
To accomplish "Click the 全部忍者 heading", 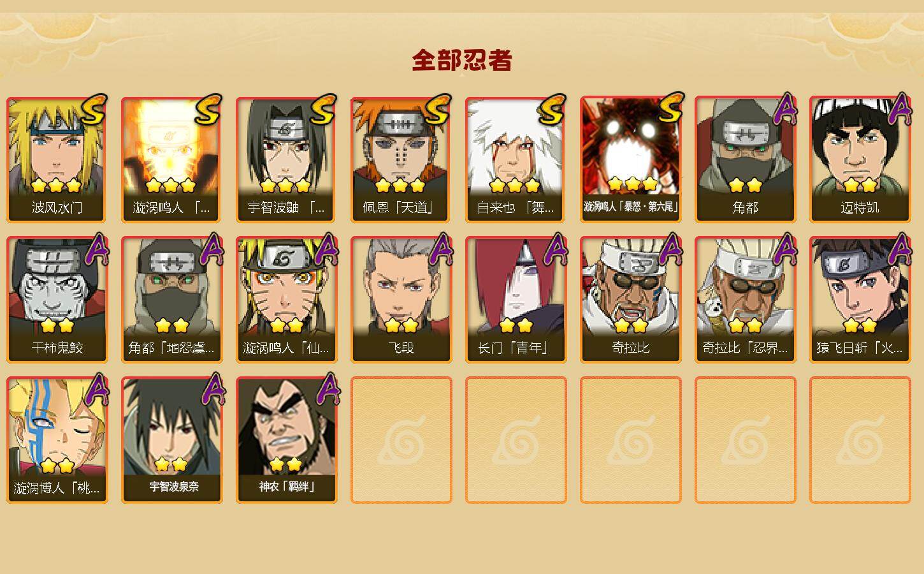I will (x=462, y=61).
